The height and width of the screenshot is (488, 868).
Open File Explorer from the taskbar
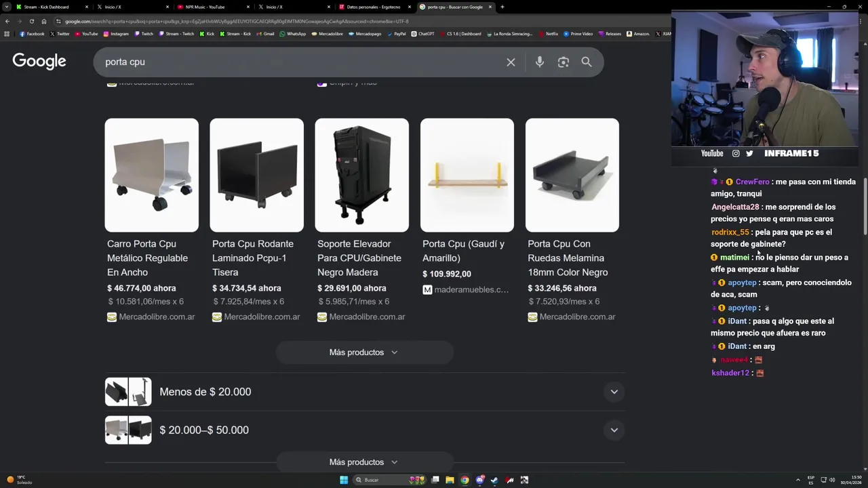pos(450,480)
